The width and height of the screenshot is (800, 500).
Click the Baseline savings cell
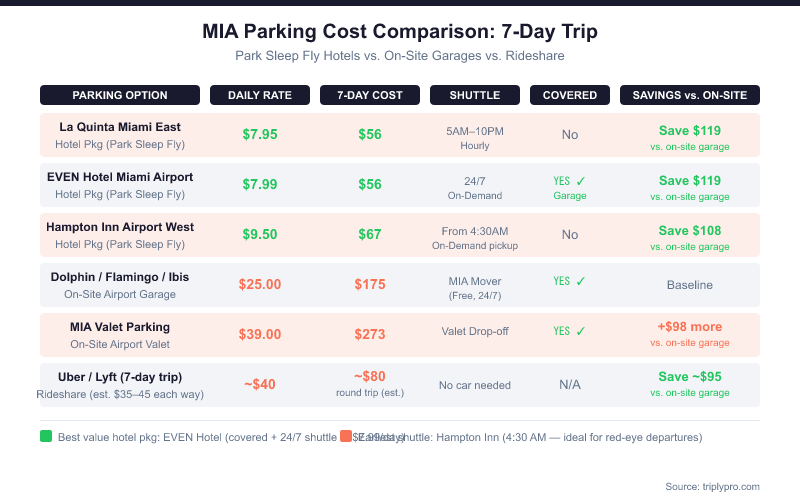point(690,285)
